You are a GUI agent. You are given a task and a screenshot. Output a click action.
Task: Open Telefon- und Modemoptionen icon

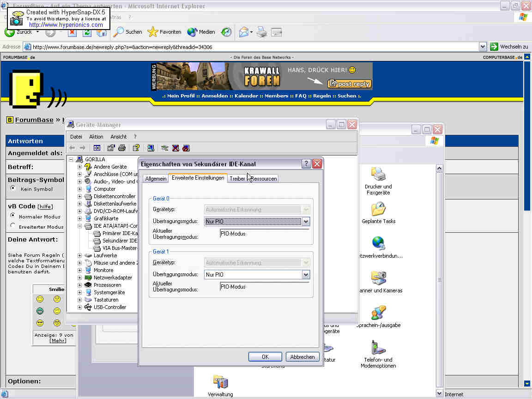pos(378,354)
